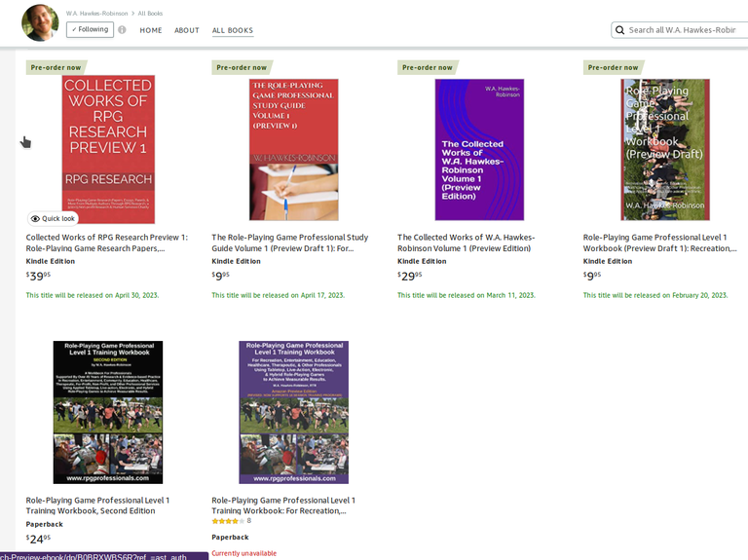748x560 pixels.
Task: Open the ABOUT tab
Action: pos(187,30)
